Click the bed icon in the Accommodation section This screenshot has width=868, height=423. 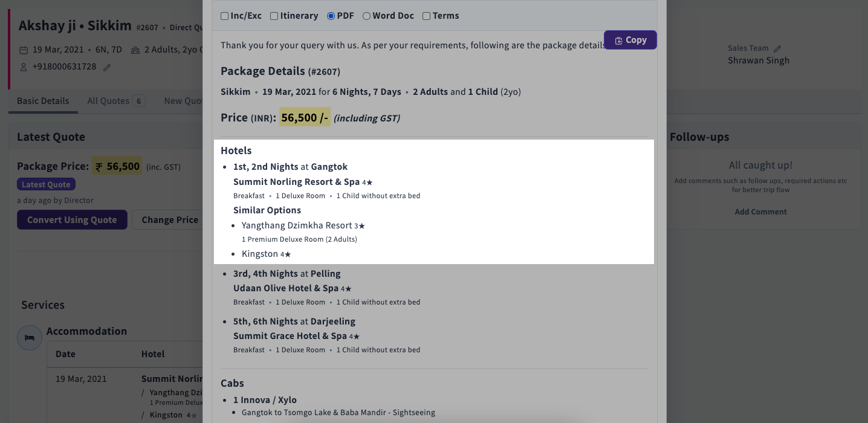tap(29, 337)
